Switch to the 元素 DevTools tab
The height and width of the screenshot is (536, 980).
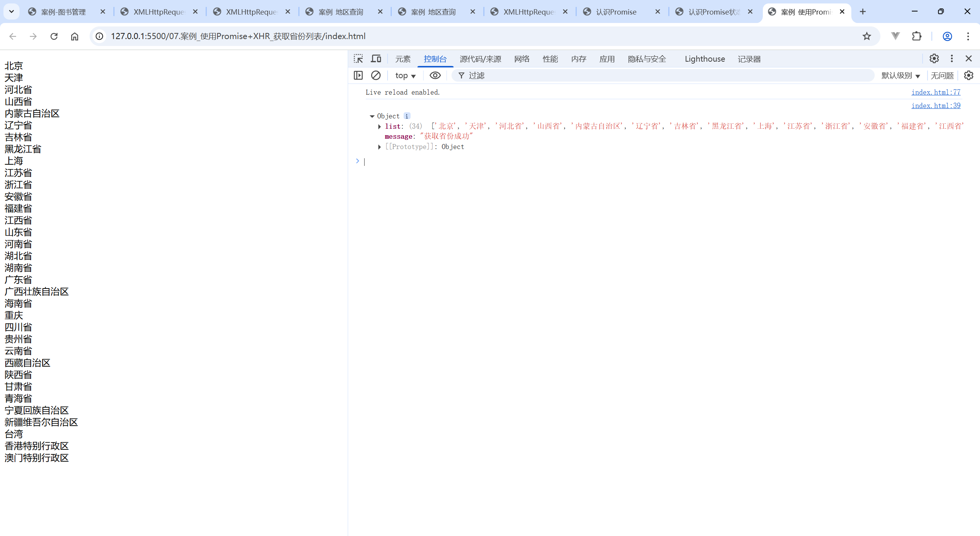402,59
